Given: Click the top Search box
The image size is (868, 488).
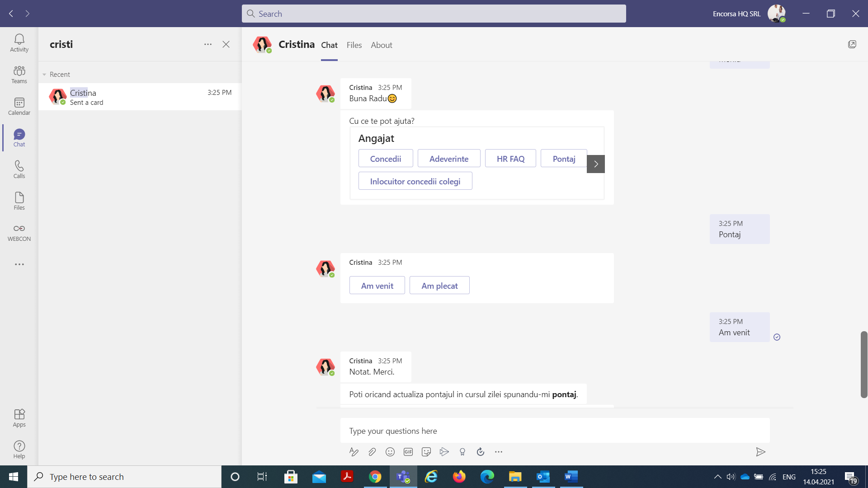Looking at the screenshot, I should point(434,14).
